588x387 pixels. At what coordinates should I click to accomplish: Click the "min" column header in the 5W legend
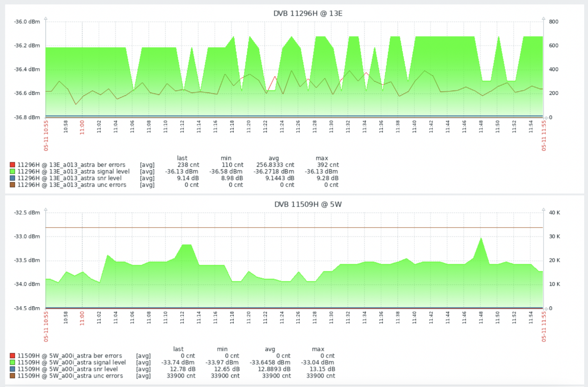(222, 349)
